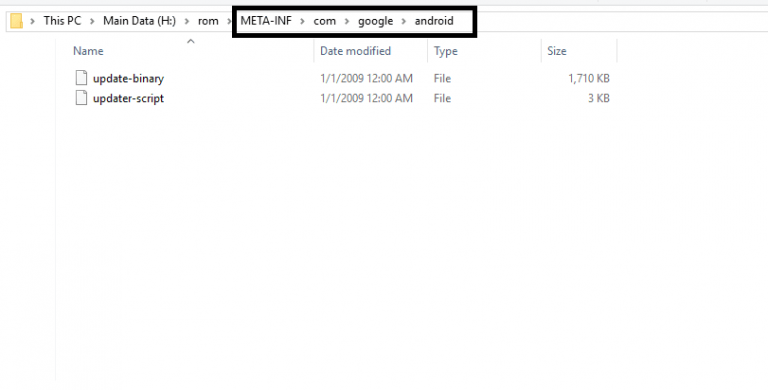The height and width of the screenshot is (390, 768).
Task: Jump to rom folder in breadcrumb
Action: 208,21
